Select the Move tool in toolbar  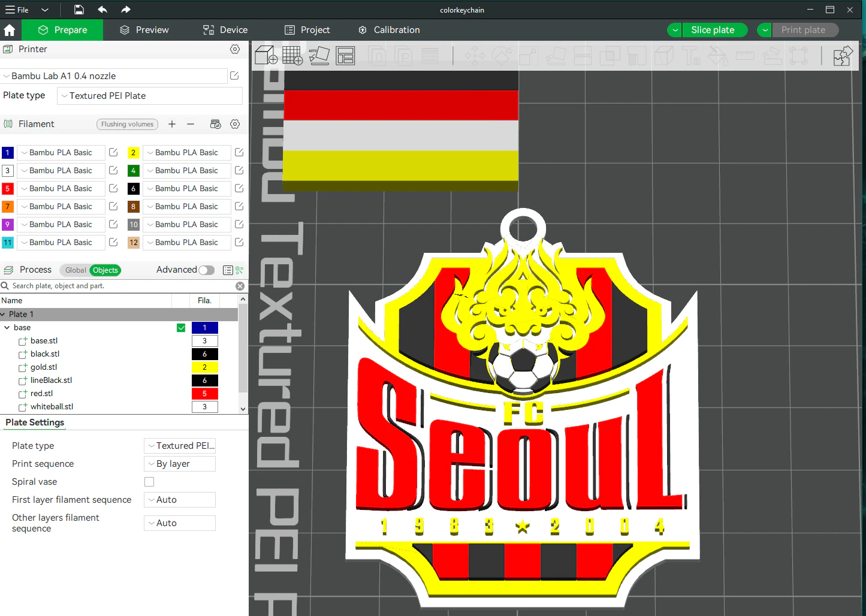(x=475, y=56)
